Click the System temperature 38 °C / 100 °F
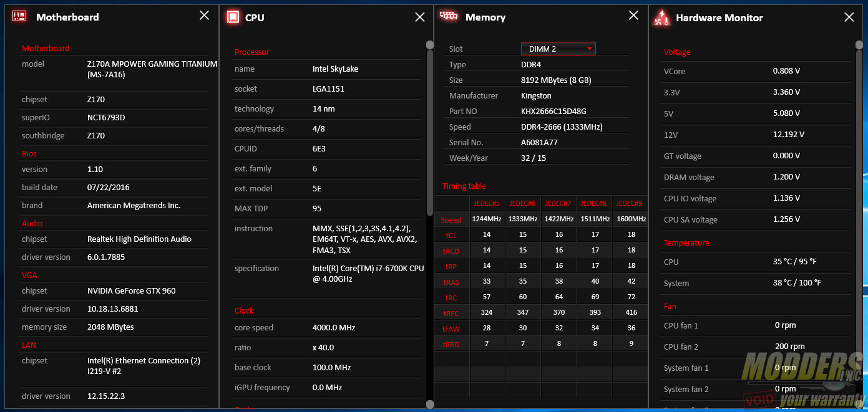Screen dimensions: 868x412 (x=797, y=282)
